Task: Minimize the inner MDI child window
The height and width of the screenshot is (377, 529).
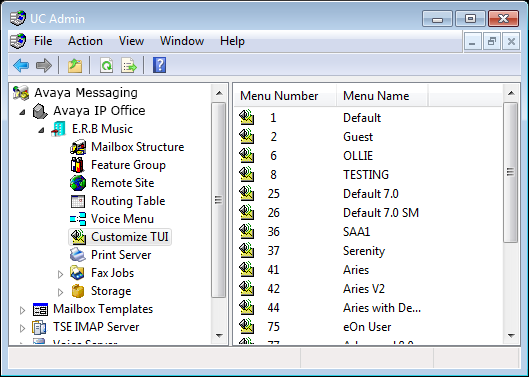Action: 472,42
